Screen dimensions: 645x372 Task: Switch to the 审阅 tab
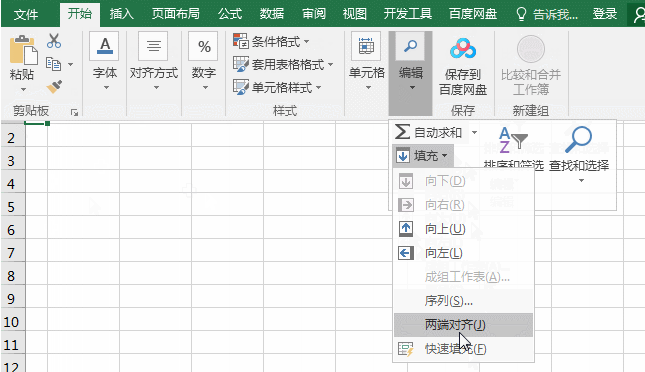pyautogui.click(x=313, y=14)
